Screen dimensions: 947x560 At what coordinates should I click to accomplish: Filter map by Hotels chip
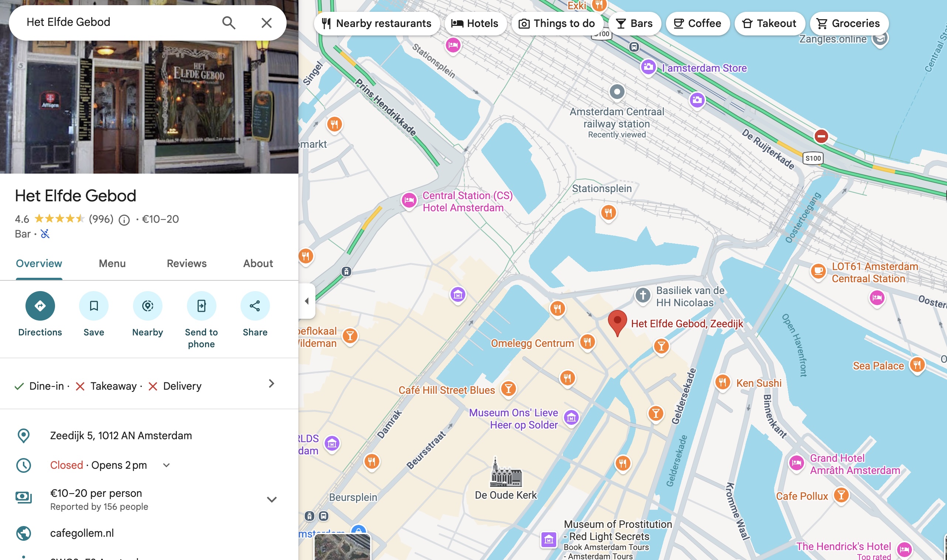click(x=475, y=23)
